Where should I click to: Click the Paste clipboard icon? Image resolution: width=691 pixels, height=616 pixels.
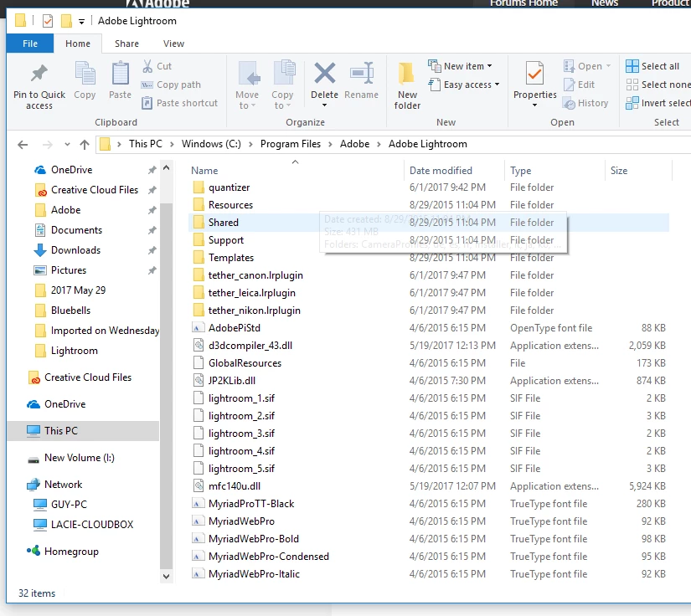pos(120,74)
